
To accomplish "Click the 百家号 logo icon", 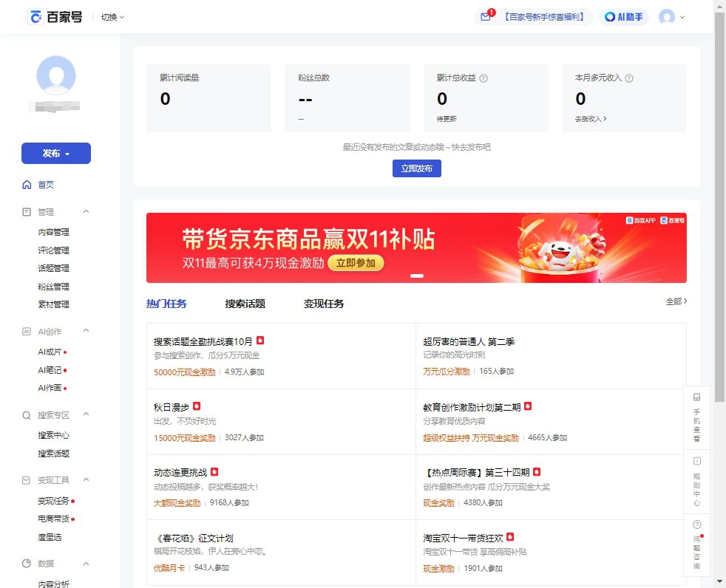I will pos(35,17).
